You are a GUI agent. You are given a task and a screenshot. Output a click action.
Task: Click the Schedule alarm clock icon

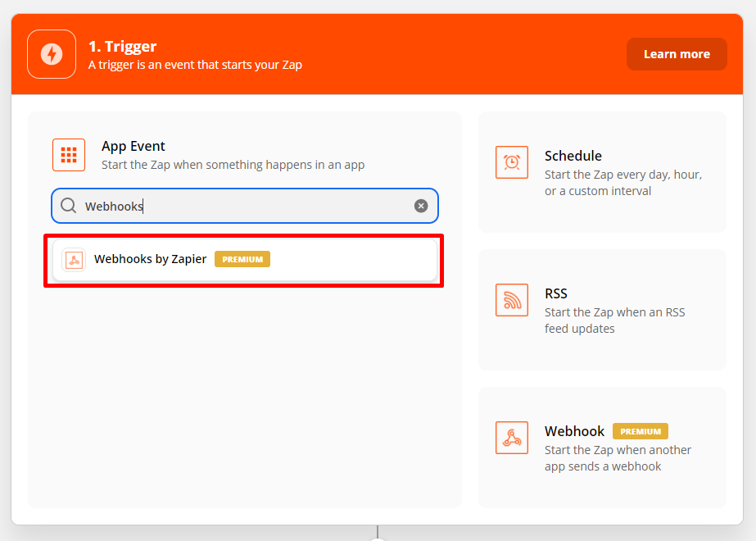pos(512,162)
